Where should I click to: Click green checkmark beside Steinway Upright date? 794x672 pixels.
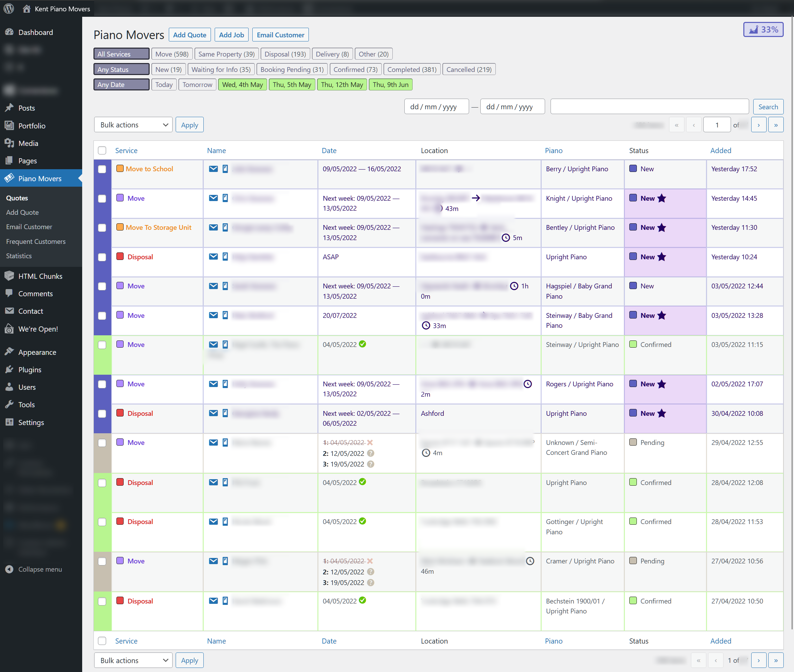363,344
